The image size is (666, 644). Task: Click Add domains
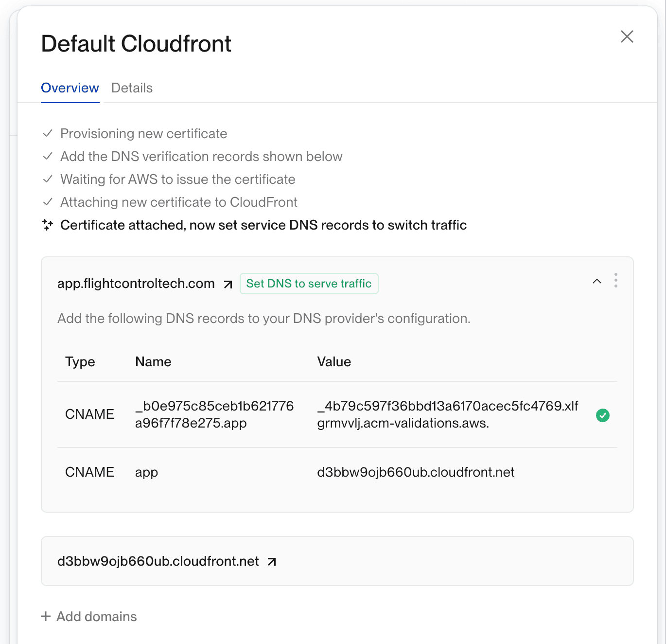89,617
